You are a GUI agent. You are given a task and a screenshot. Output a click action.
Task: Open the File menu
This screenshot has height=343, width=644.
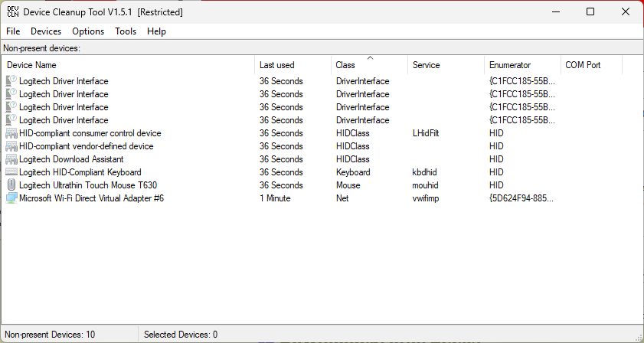click(x=13, y=31)
